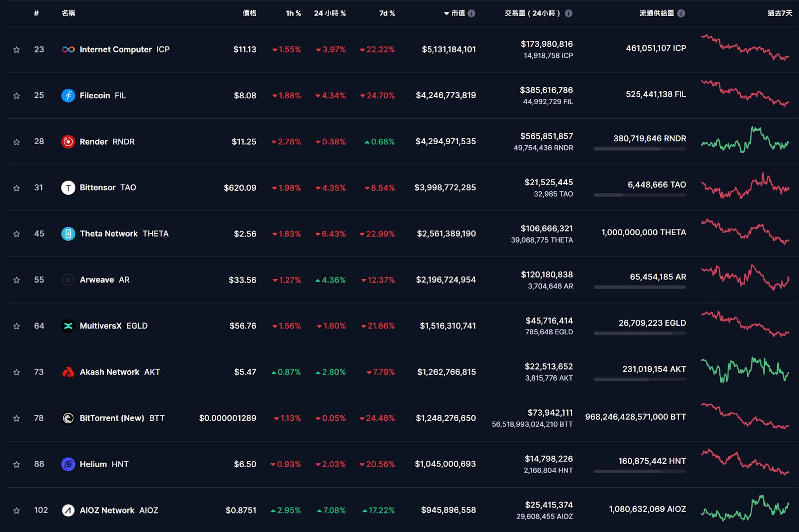The width and height of the screenshot is (799, 532).
Task: Open the 市值 info tooltip icon
Action: click(x=471, y=13)
